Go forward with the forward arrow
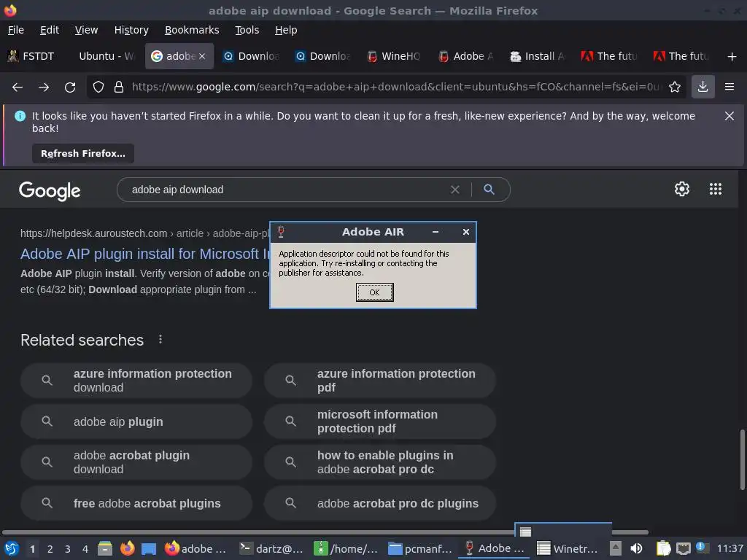747x560 pixels. [44, 87]
